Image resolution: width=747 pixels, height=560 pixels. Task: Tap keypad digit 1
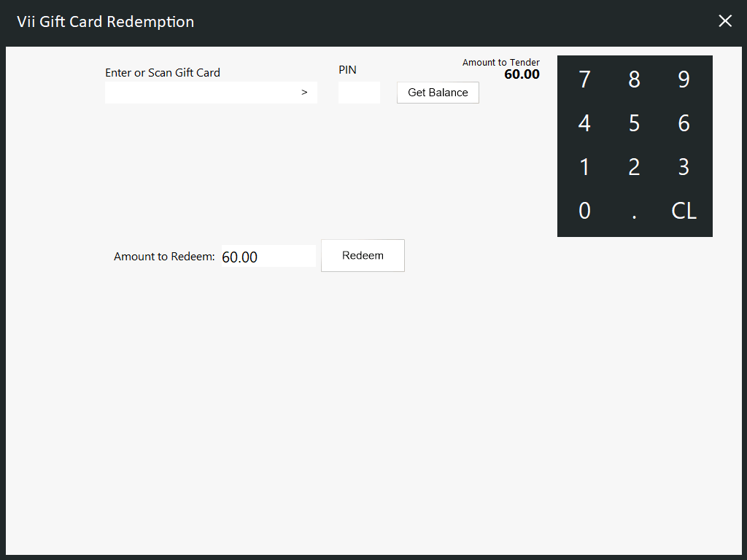click(x=584, y=167)
